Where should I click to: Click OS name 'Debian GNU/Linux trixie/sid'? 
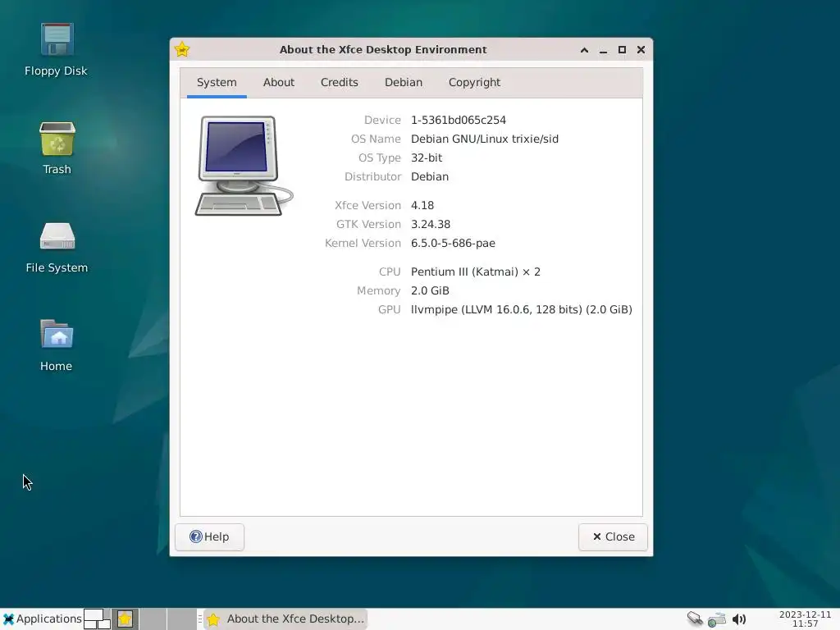pos(484,139)
